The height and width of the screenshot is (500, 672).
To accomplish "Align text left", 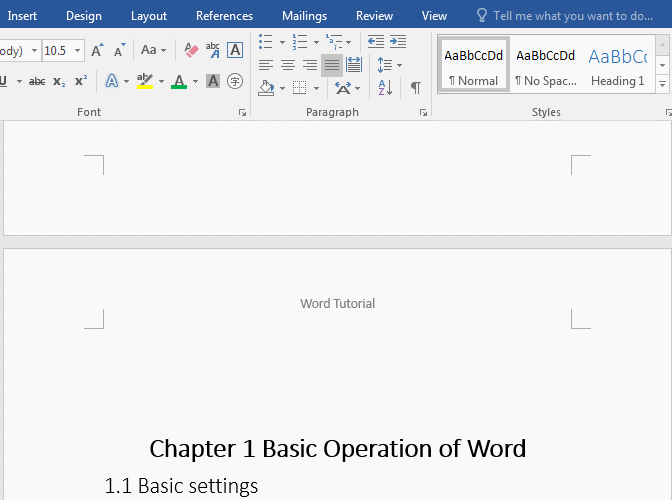I will (266, 65).
